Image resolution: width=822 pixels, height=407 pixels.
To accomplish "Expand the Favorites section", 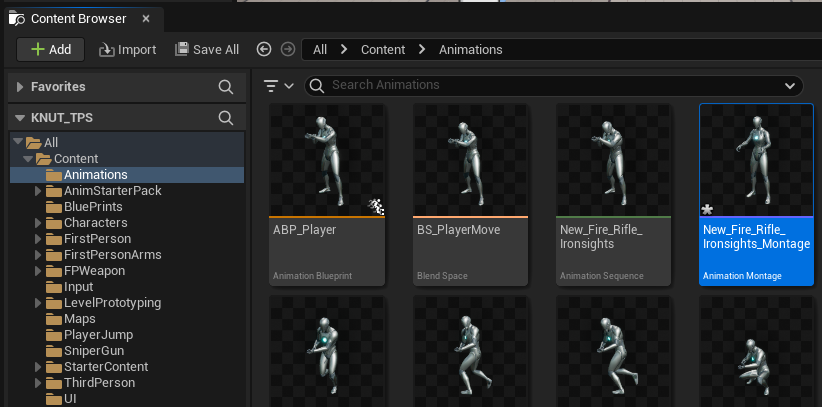I will pyautogui.click(x=20, y=87).
